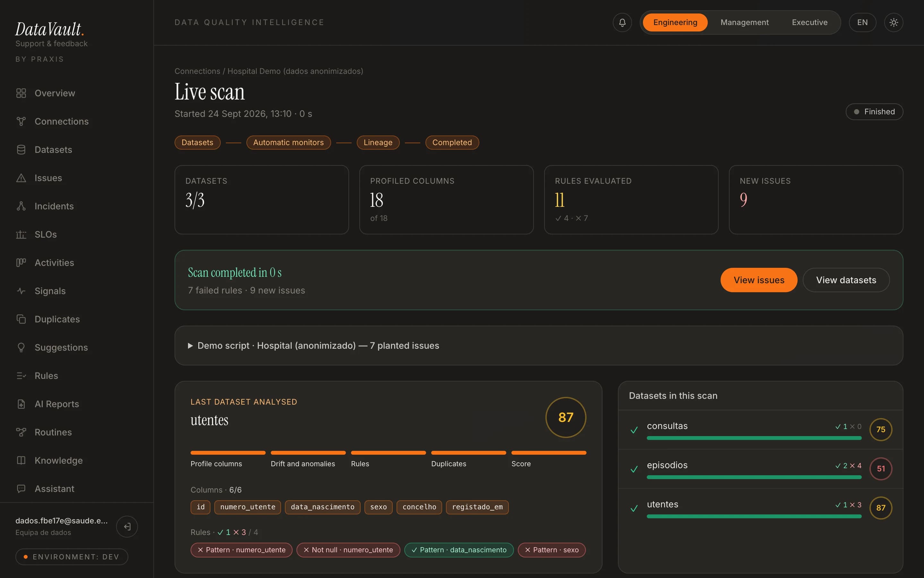Click the Activities board icon
Screen dimensions: 924x578
(21, 263)
